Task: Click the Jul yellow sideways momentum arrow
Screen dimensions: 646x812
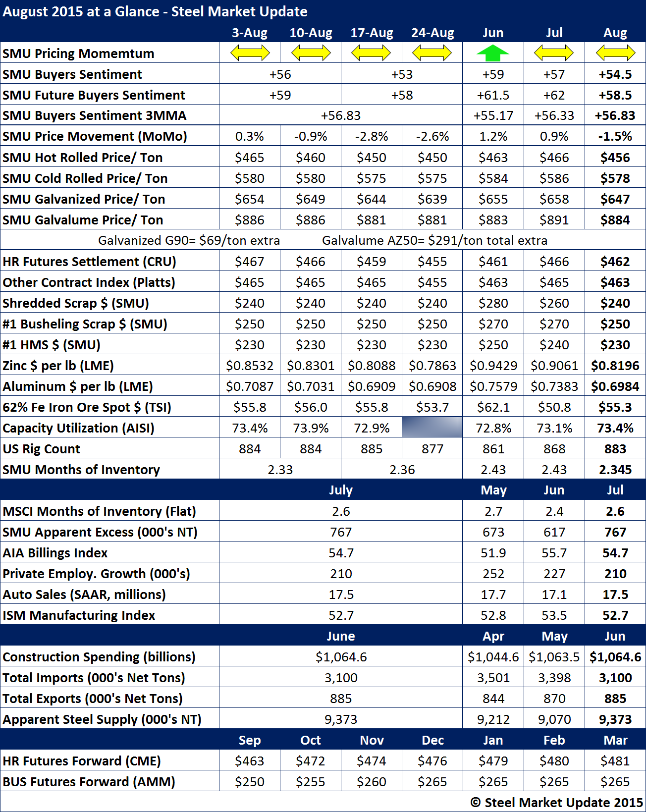Action: pos(554,53)
